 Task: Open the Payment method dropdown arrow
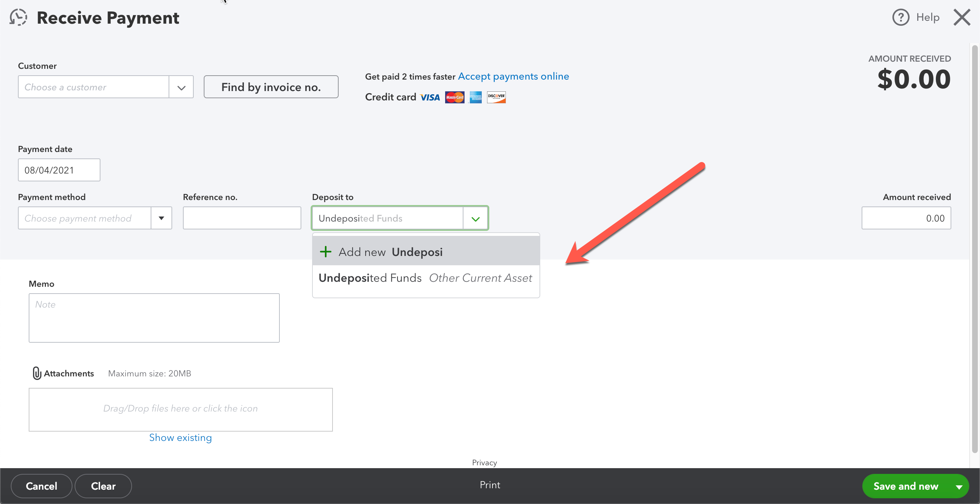pyautogui.click(x=161, y=218)
